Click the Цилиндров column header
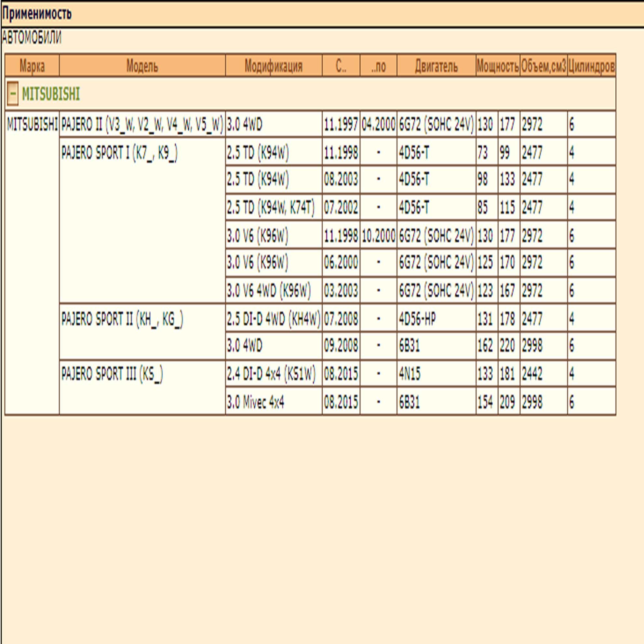Image resolution: width=644 pixels, height=644 pixels. tap(592, 66)
